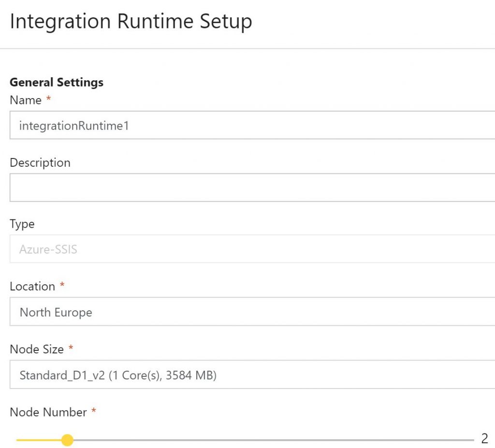Screen dimensions: 495x448
Task: Click the node number value 2
Action: click(484, 439)
